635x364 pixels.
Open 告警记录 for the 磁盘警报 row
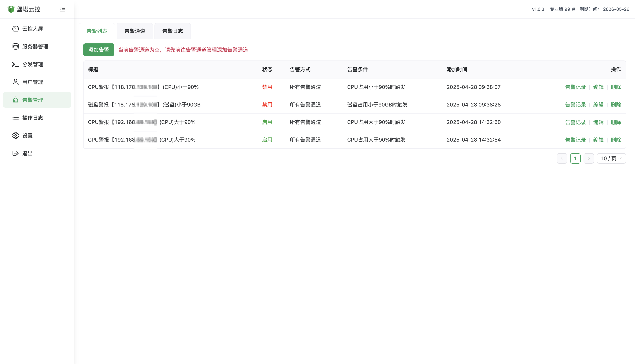(575, 105)
